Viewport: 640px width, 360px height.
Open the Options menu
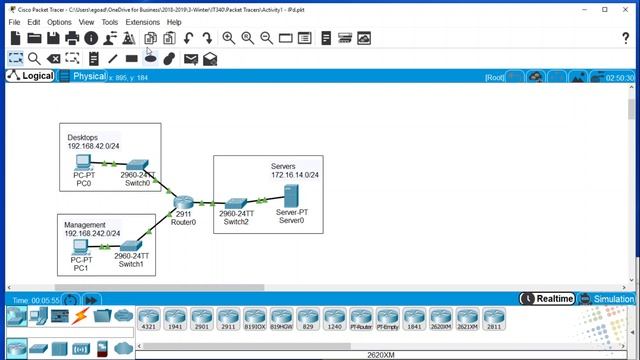tap(59, 22)
